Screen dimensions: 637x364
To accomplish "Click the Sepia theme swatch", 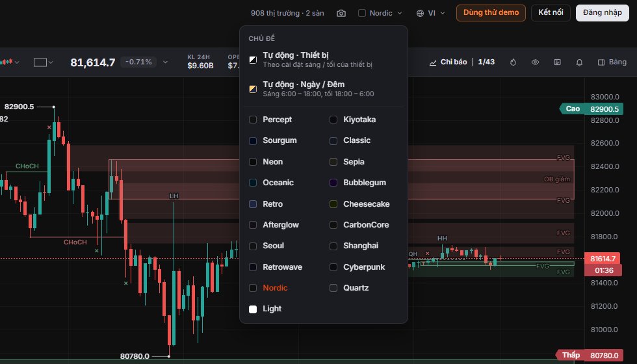I will tap(333, 162).
